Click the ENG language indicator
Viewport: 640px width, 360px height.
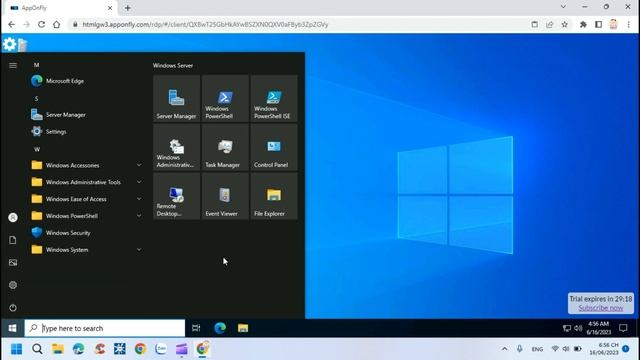point(537,349)
